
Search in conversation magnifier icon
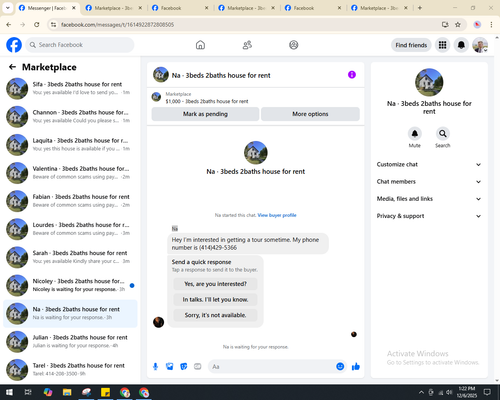tap(443, 134)
